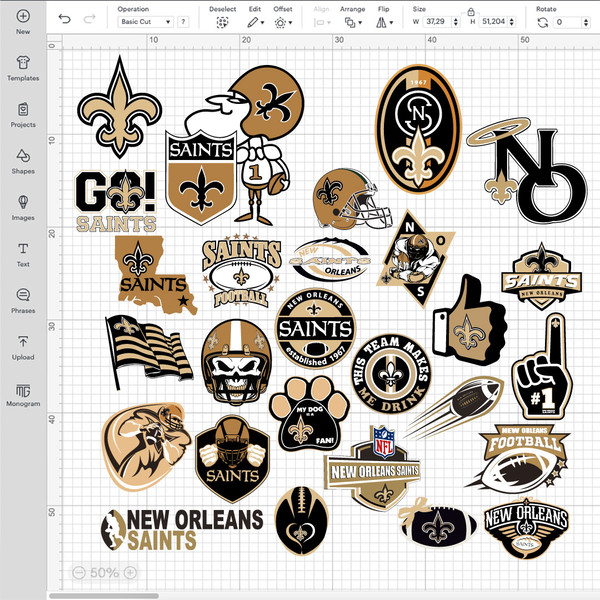This screenshot has width=600, height=600.
Task: Open the Monogram tool
Action: point(23,394)
